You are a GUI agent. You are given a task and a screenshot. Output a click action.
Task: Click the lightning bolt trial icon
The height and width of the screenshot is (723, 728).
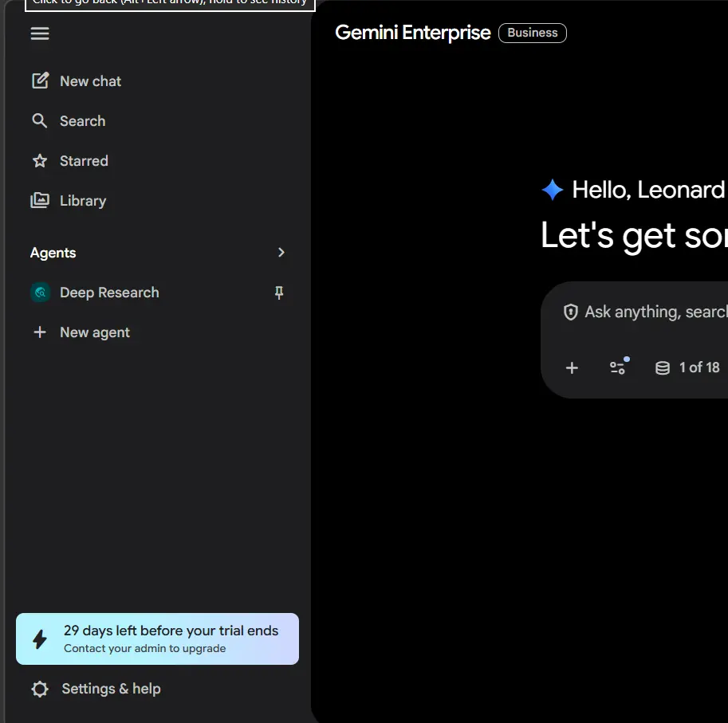click(40, 639)
